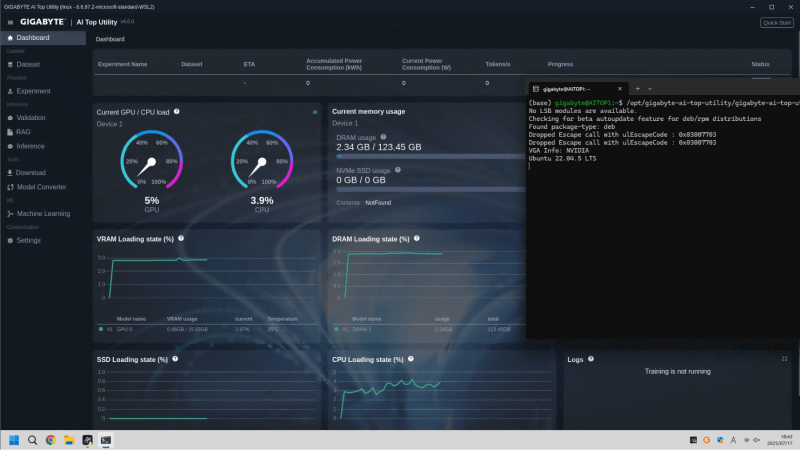800x450 pixels.
Task: Open AI Top Utility taskbar icon
Action: 87,440
